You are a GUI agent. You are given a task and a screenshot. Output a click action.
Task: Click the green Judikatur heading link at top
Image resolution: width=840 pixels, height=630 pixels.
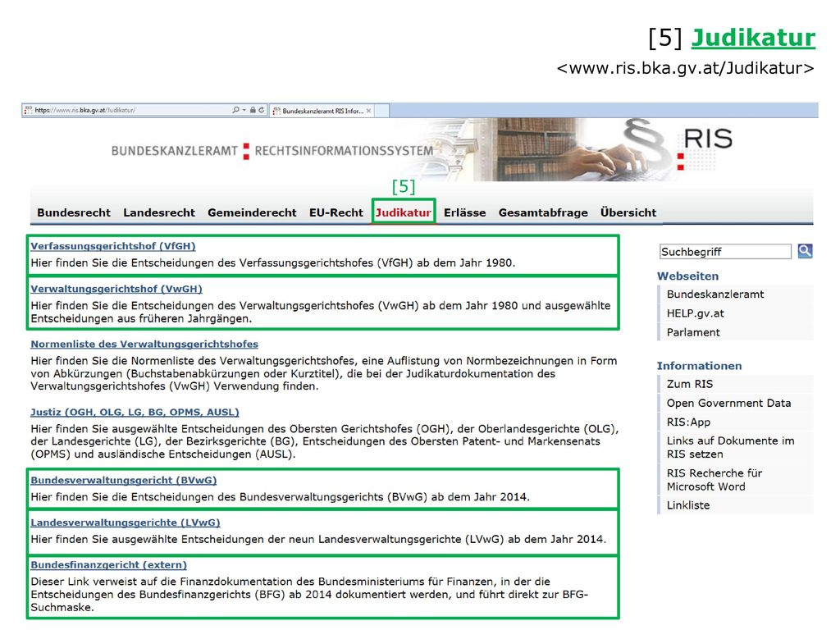pyautogui.click(x=753, y=38)
